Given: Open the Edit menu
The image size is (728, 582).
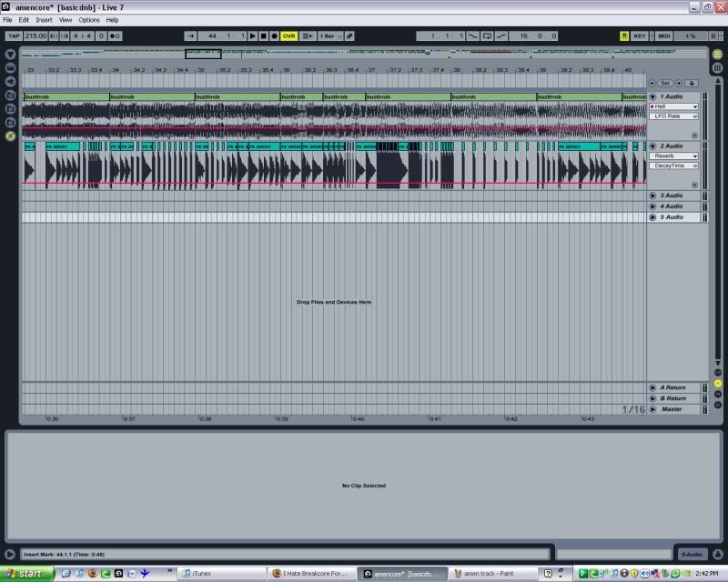Looking at the screenshot, I should pos(24,20).
